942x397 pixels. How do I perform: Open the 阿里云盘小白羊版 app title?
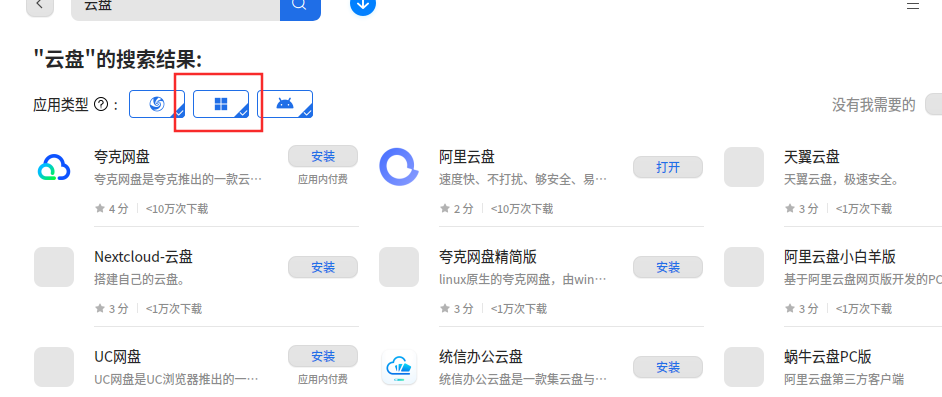(x=840, y=257)
